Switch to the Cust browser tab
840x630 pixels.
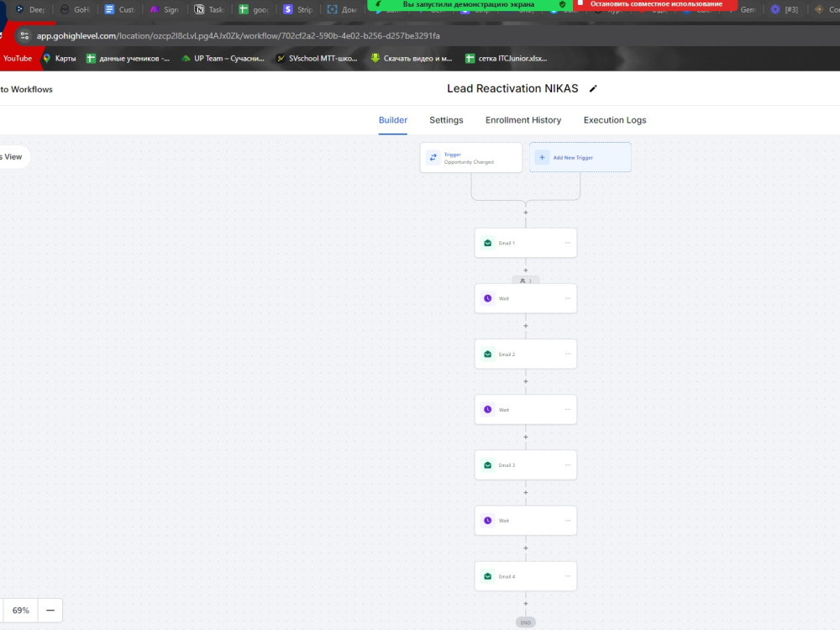pyautogui.click(x=119, y=9)
